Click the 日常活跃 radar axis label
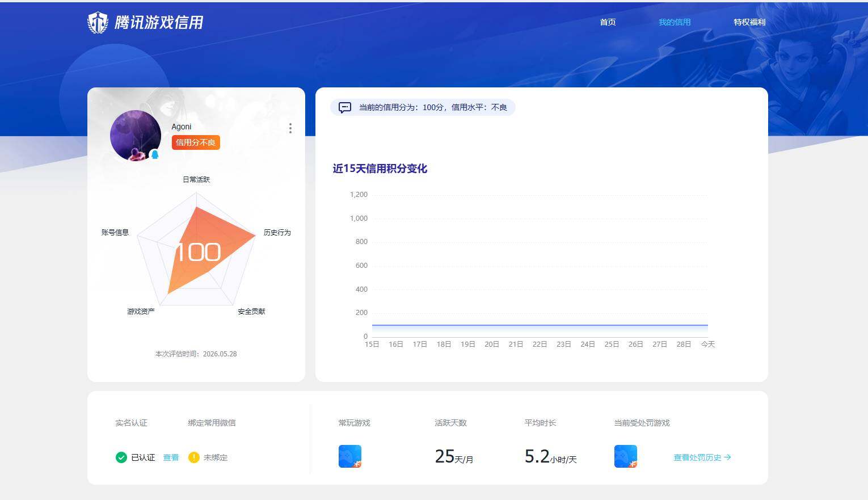 pyautogui.click(x=196, y=179)
